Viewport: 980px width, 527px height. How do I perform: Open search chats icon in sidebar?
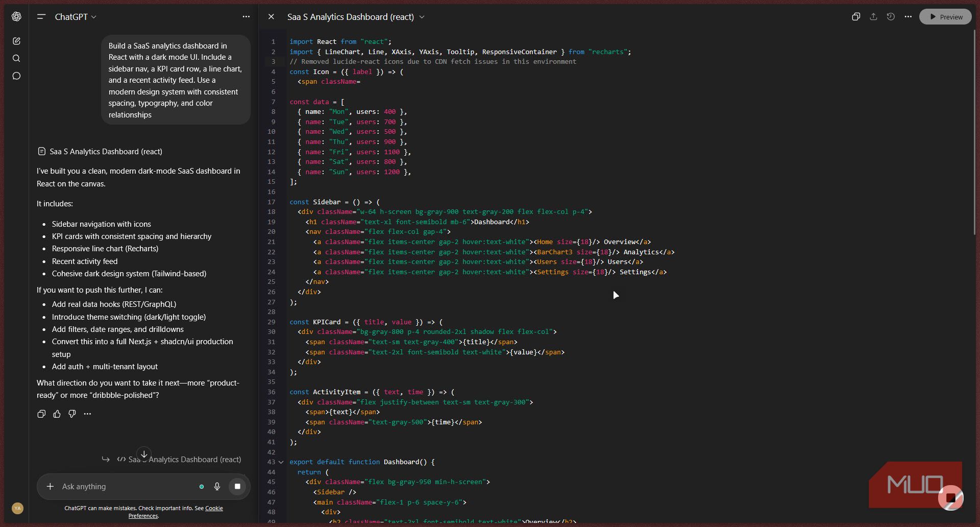click(16, 58)
